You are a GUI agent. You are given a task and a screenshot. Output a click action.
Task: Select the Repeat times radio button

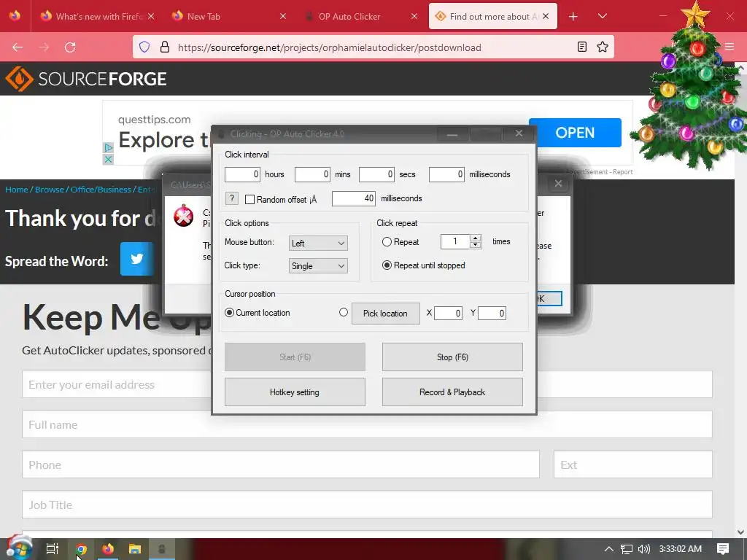(387, 242)
